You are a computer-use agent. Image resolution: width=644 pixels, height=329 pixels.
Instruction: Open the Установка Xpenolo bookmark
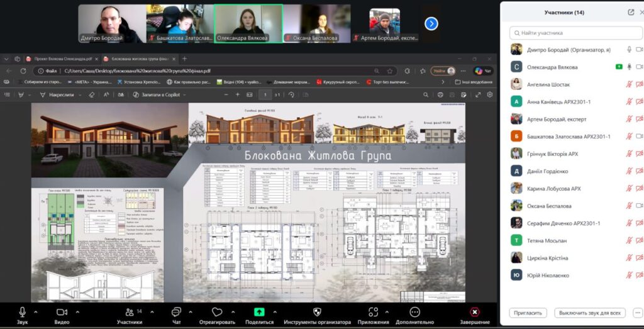138,82
